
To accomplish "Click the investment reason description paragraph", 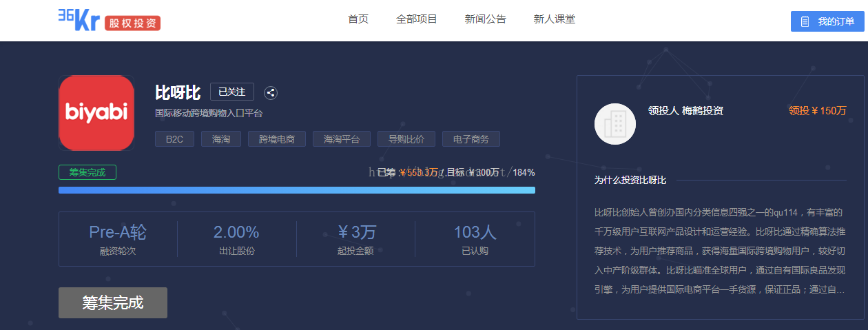I will [720, 251].
